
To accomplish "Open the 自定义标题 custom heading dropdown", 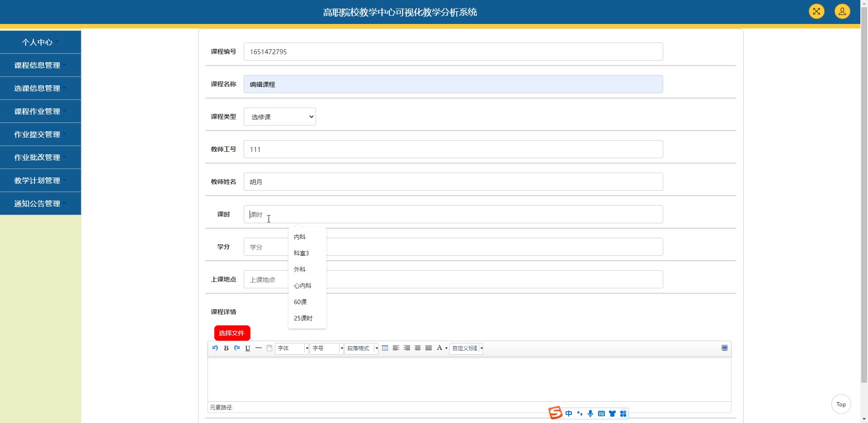I will 467,348.
